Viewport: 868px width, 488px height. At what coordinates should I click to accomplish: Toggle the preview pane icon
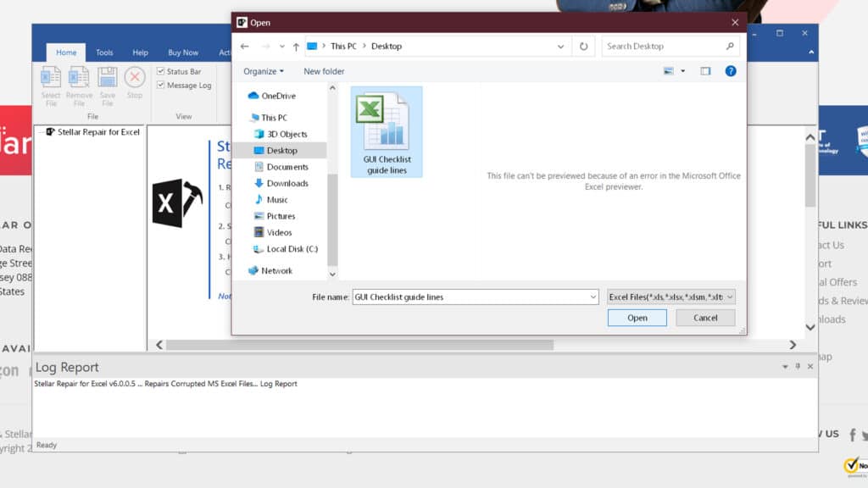[x=705, y=71]
